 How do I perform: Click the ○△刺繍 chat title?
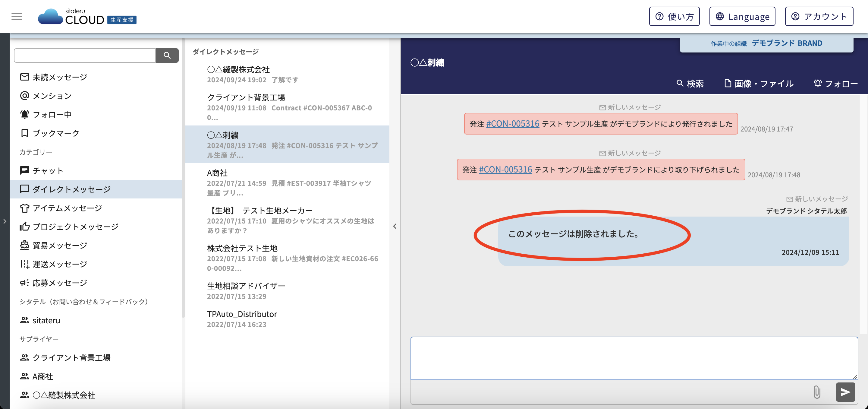tap(427, 63)
